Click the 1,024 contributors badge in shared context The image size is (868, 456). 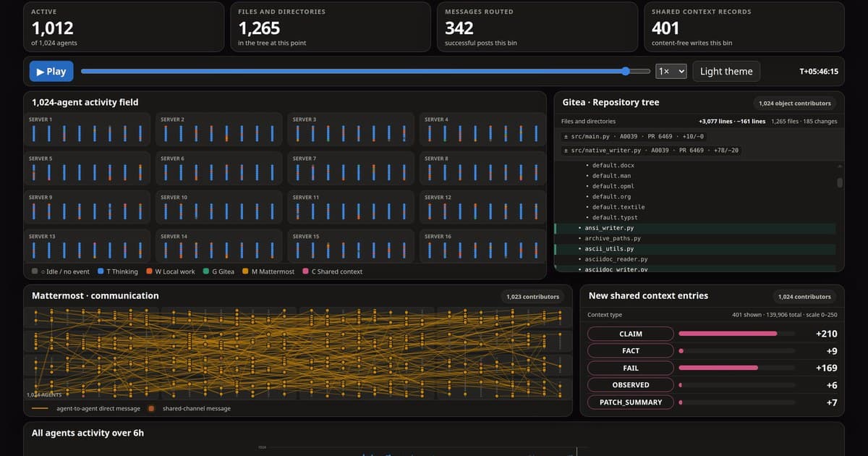[x=804, y=296]
